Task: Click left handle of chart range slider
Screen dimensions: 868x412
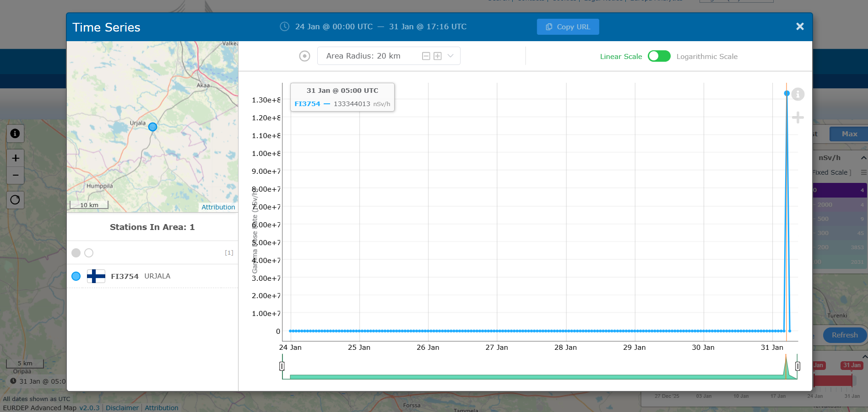Action: tap(282, 366)
